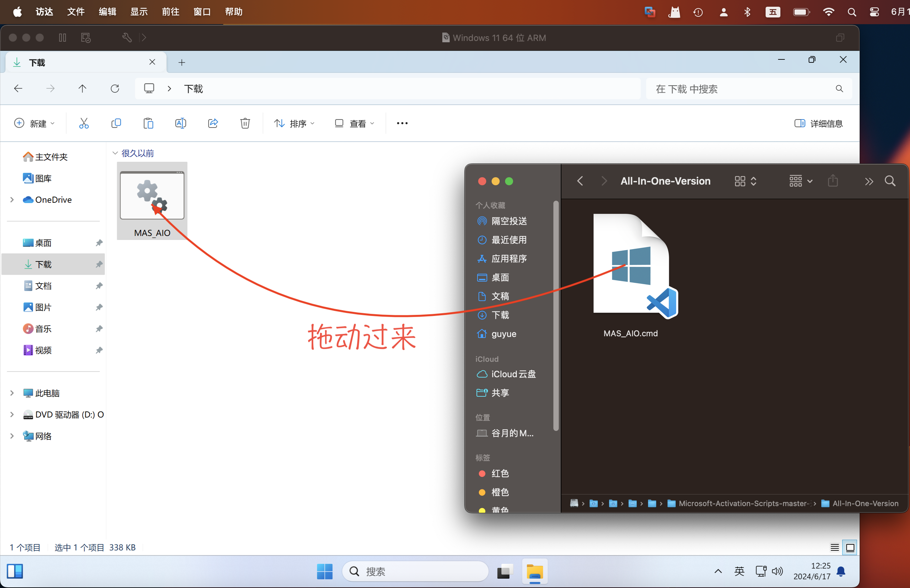Collapse the 很久以前 group
910x588 pixels.
click(x=115, y=153)
